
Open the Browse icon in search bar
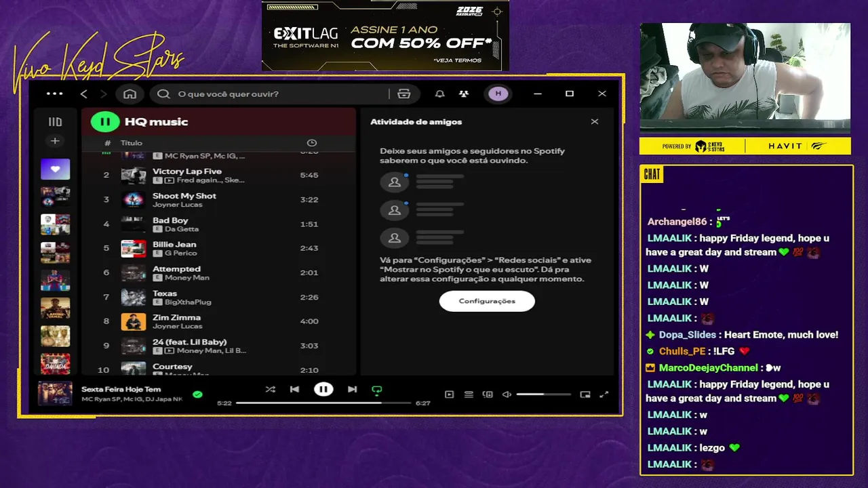click(x=404, y=94)
